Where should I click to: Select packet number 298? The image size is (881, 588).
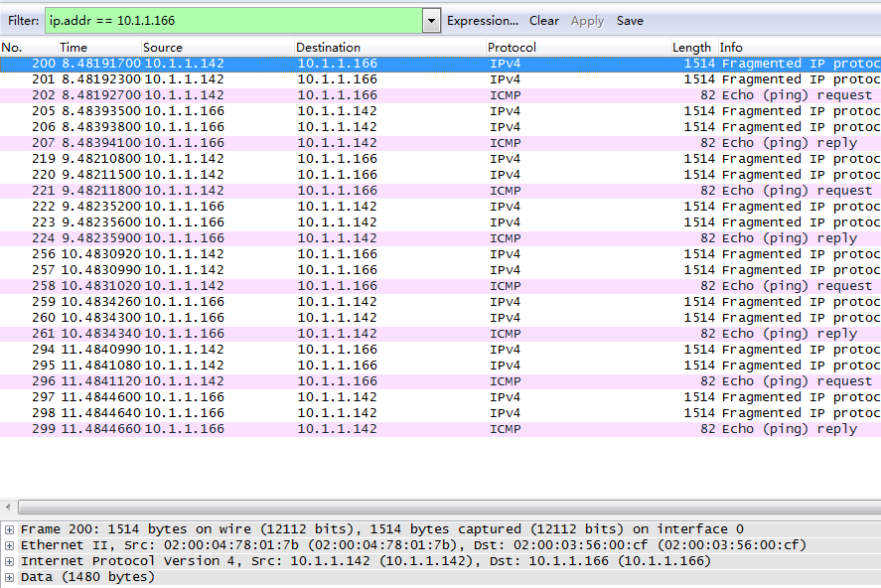tap(441, 413)
